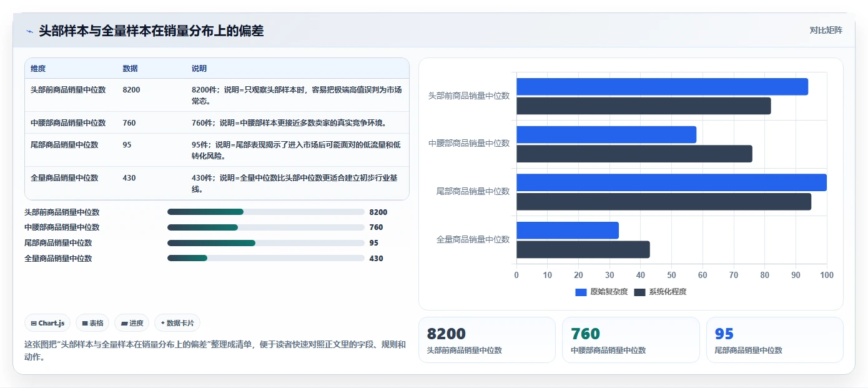Screen dimensions: 868x388
Task: Click the blue bar for 尾部商品销量中位数 in the chart
Action: [671, 182]
